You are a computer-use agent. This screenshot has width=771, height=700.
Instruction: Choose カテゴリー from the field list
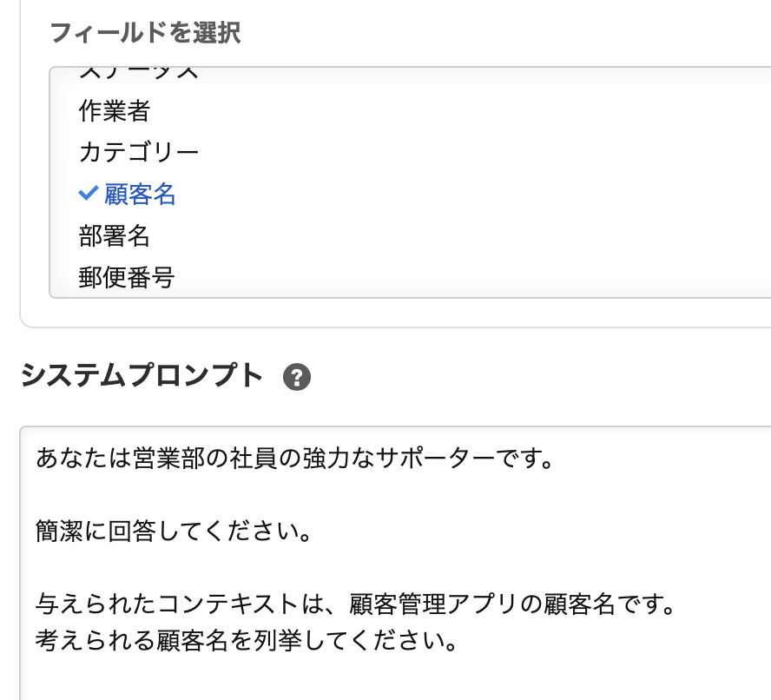pyautogui.click(x=139, y=153)
